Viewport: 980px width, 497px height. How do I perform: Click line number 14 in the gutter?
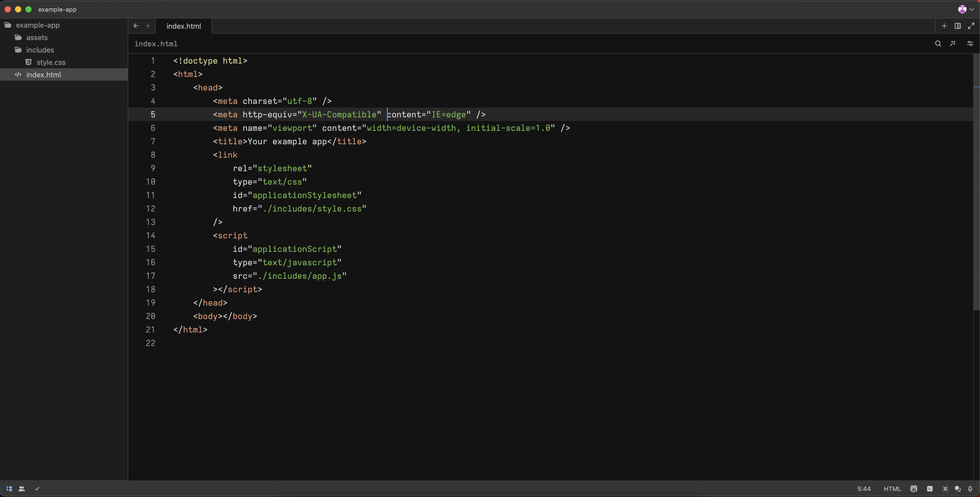(x=150, y=235)
